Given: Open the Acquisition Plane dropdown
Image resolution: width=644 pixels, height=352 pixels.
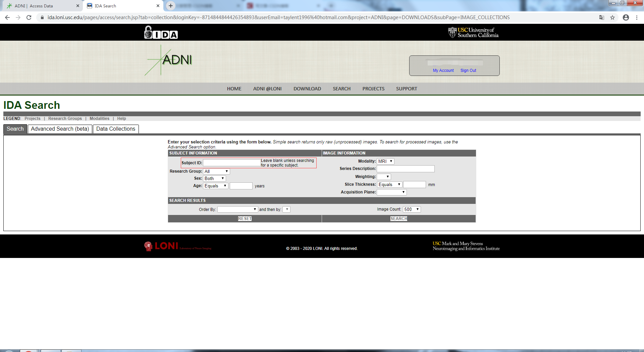Looking at the screenshot, I should 391,192.
